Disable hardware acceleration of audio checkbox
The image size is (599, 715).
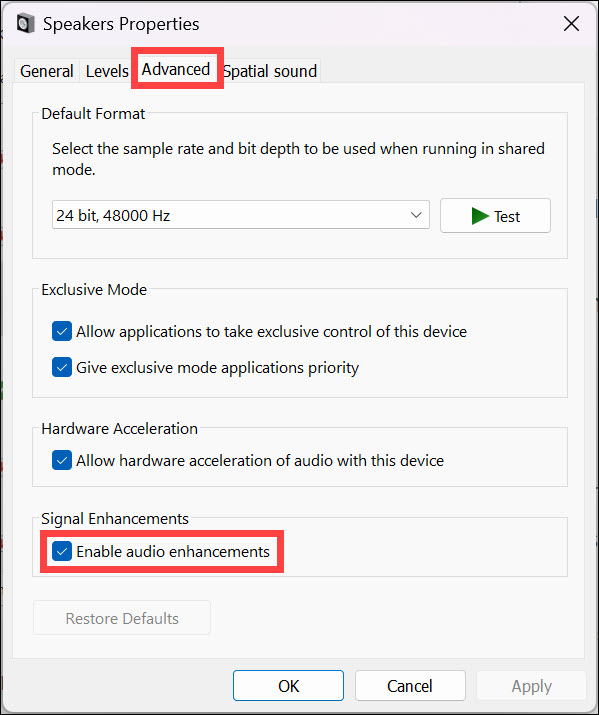62,460
